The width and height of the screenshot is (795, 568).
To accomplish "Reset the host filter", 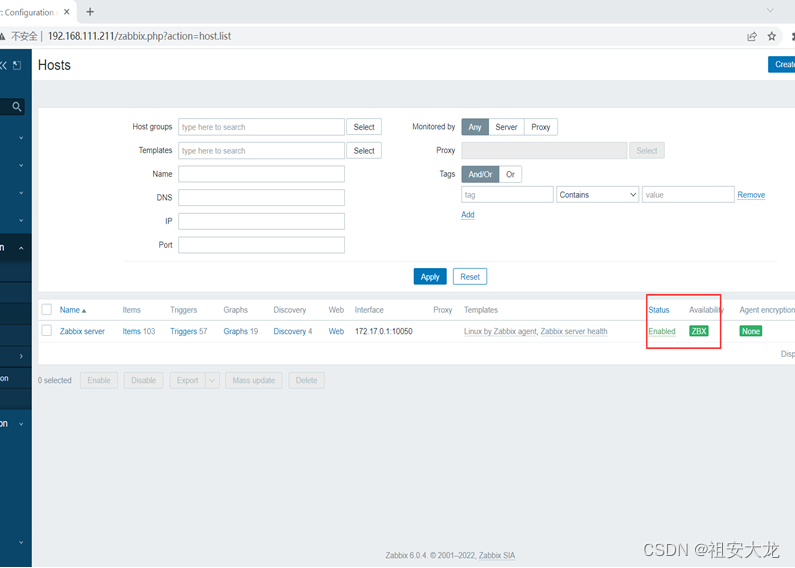I will pyautogui.click(x=470, y=277).
